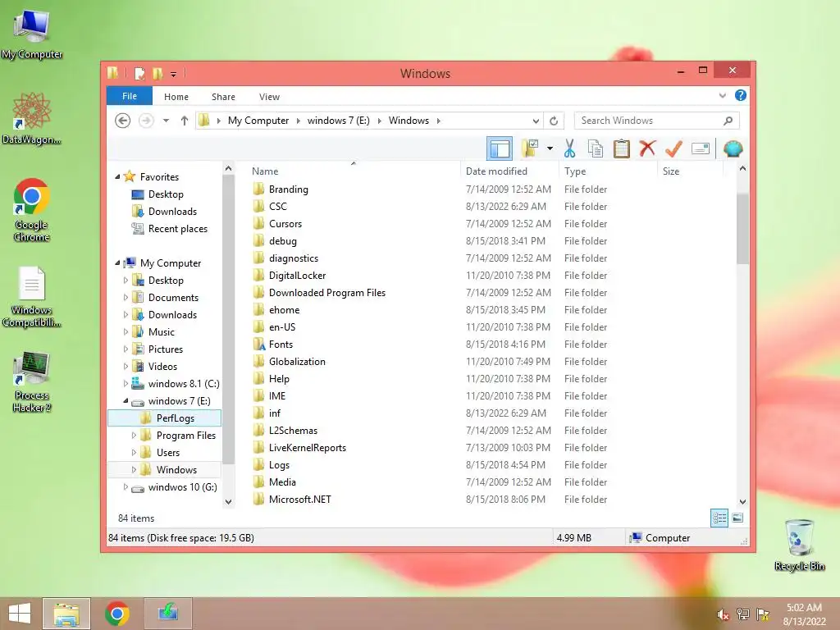
Task: Collapse the windows 7 (E:) drive node
Action: point(126,400)
